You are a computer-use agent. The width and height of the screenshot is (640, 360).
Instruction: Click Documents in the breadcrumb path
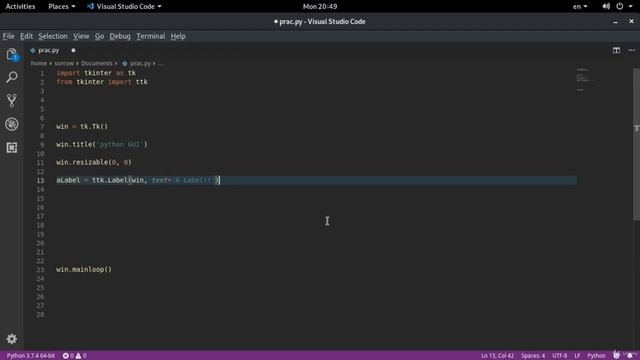click(97, 63)
